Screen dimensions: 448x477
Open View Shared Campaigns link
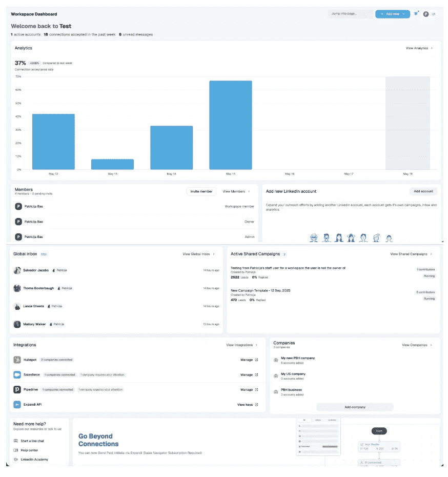pyautogui.click(x=409, y=254)
